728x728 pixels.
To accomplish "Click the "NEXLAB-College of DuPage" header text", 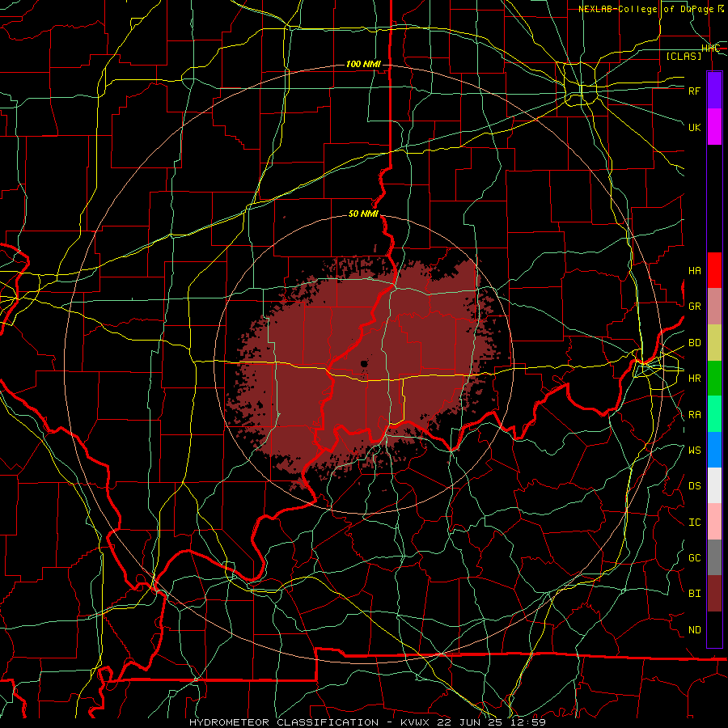I will click(x=647, y=9).
